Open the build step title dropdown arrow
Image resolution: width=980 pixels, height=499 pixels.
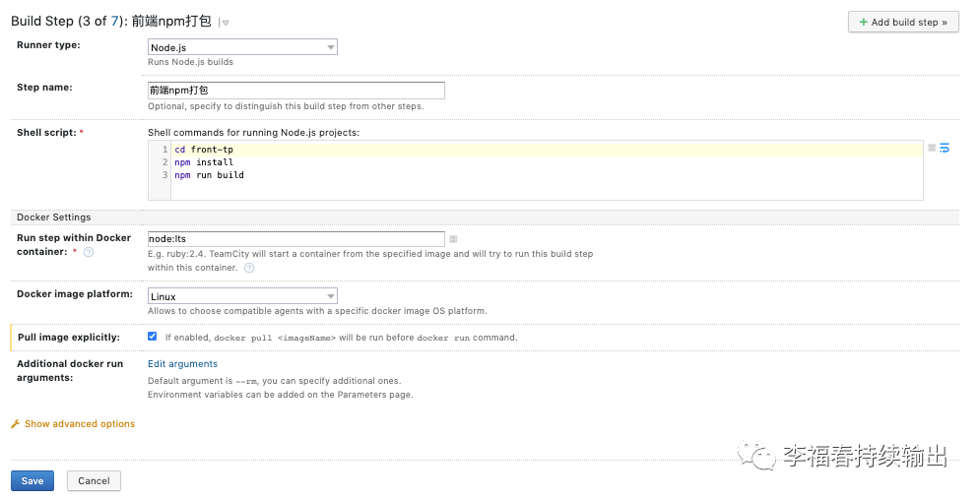(x=226, y=23)
